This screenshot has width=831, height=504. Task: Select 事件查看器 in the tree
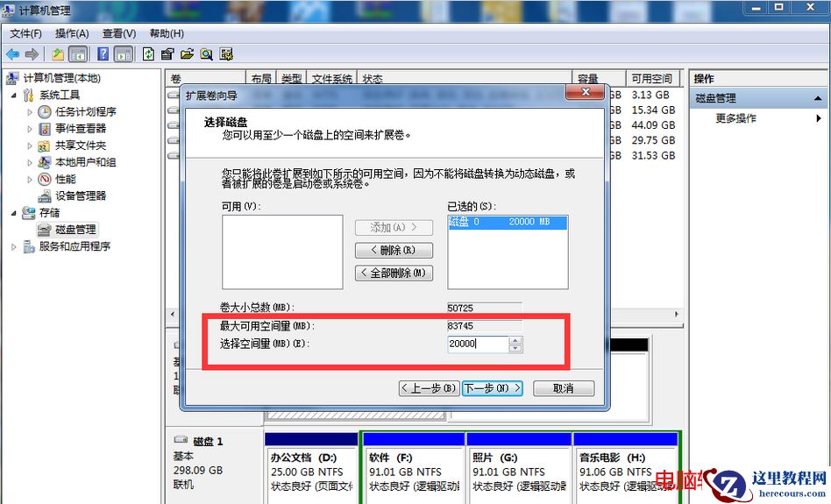tap(81, 128)
